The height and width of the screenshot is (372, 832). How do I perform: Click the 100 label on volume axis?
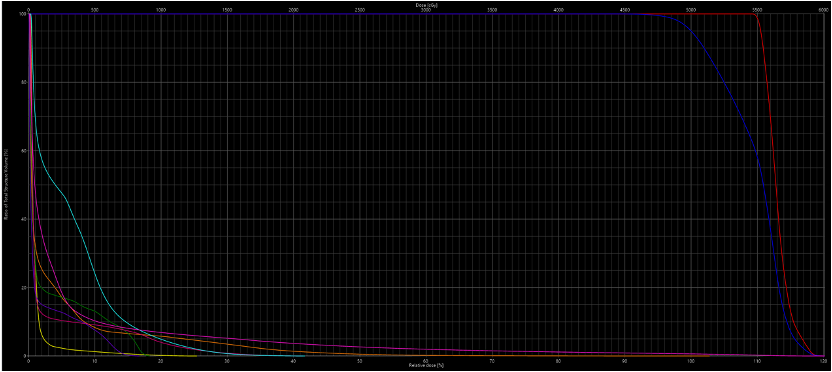23,14
